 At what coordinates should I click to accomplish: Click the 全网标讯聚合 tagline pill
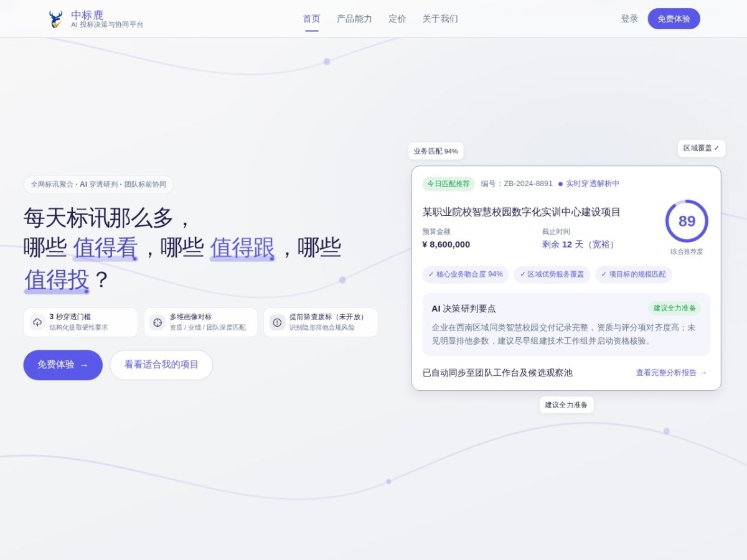(x=98, y=185)
